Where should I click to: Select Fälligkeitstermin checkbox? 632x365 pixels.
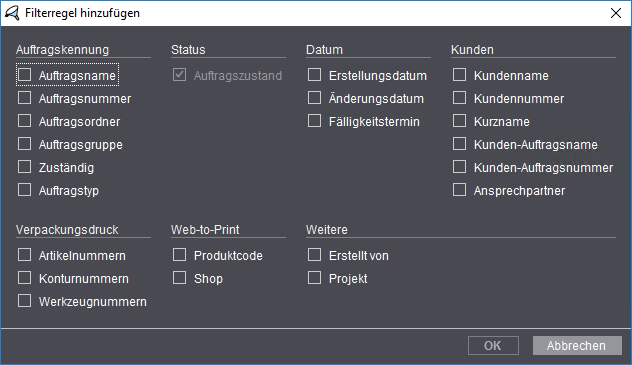point(314,120)
